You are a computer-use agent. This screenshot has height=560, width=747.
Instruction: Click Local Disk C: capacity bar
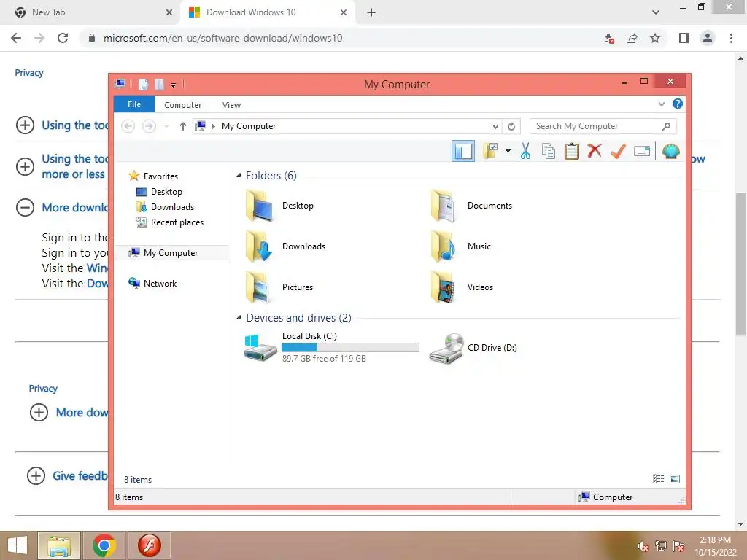point(350,348)
